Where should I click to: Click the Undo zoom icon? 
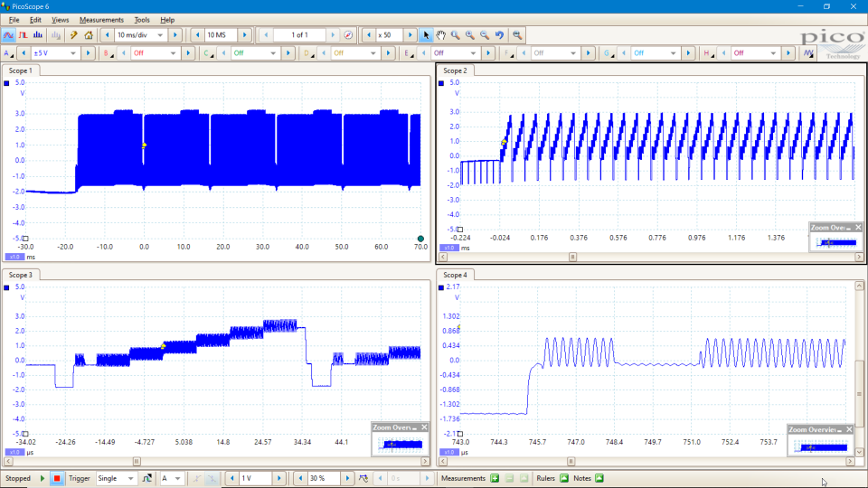500,35
